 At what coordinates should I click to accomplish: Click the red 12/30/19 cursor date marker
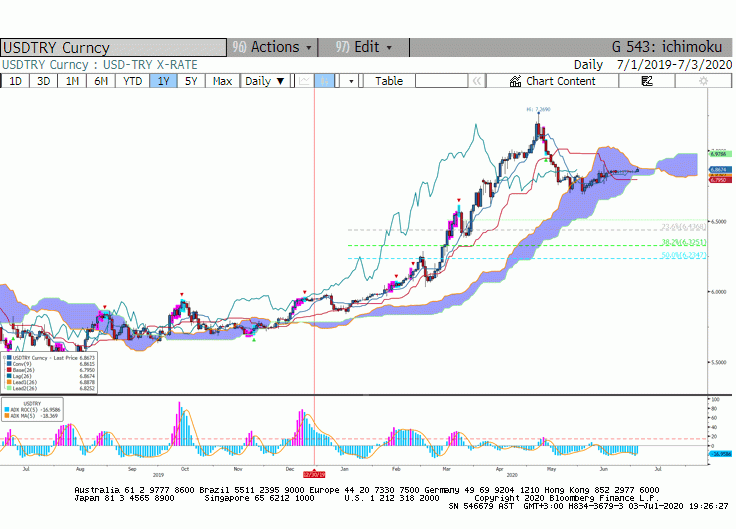click(x=314, y=475)
